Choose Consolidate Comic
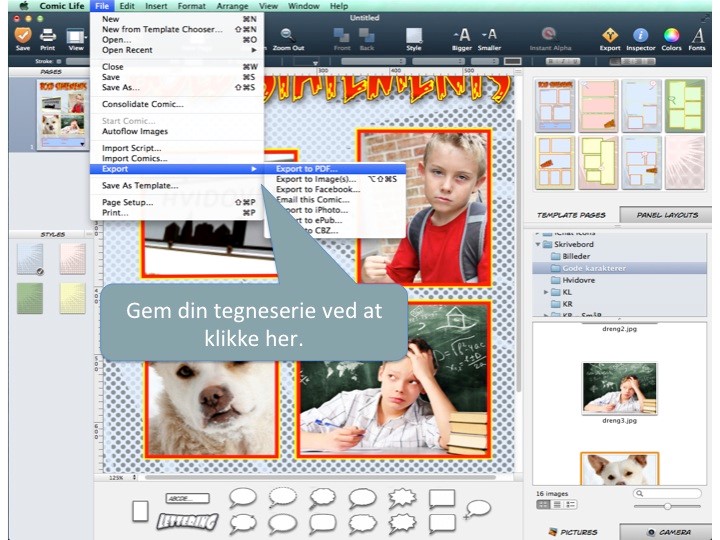720x540 pixels. click(x=177, y=104)
